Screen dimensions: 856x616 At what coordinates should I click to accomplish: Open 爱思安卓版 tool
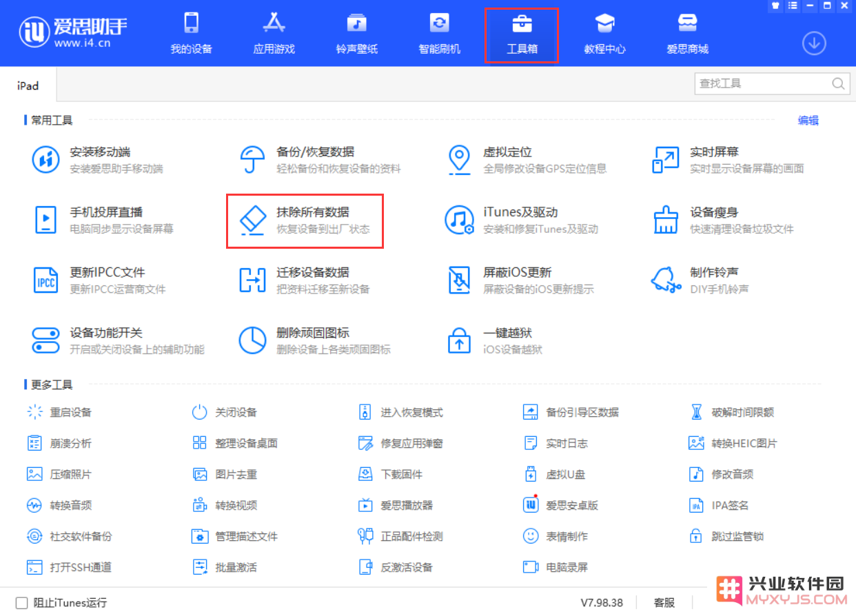click(560, 505)
